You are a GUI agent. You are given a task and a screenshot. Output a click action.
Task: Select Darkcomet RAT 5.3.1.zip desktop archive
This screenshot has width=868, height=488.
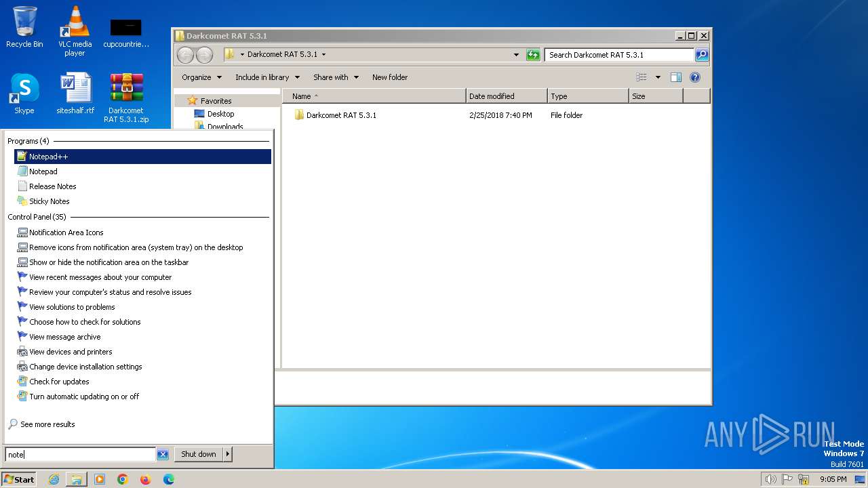126,98
